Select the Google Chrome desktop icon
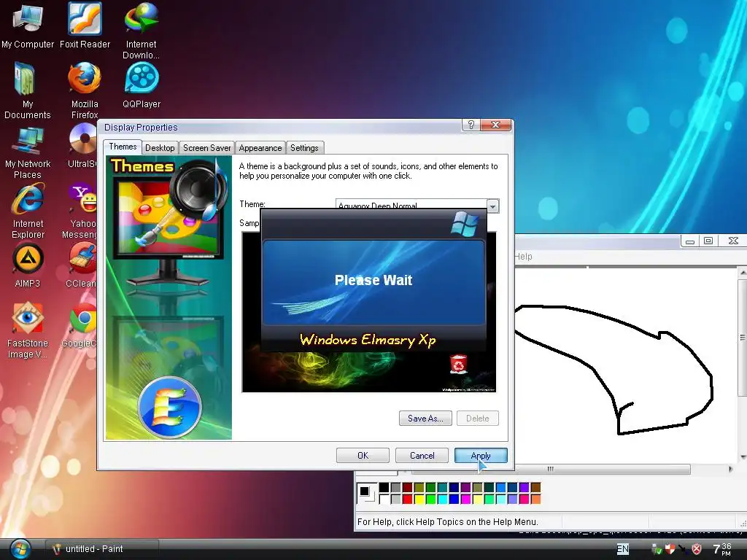The width and height of the screenshot is (747, 560). click(x=80, y=325)
